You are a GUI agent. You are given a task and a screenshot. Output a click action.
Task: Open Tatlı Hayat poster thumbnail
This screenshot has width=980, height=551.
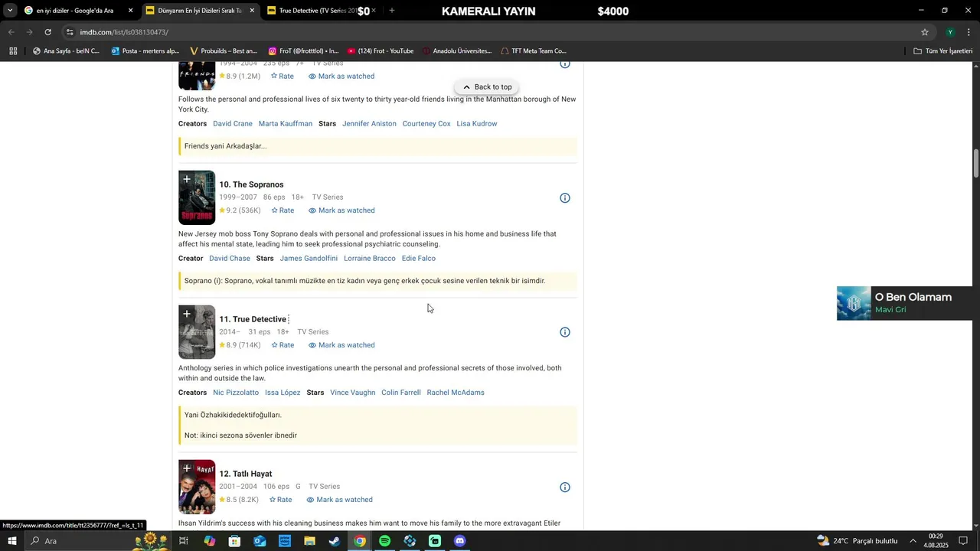tap(197, 487)
